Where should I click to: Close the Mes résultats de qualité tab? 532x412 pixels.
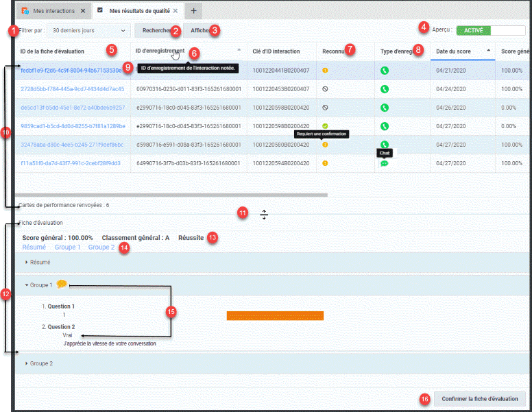point(175,11)
